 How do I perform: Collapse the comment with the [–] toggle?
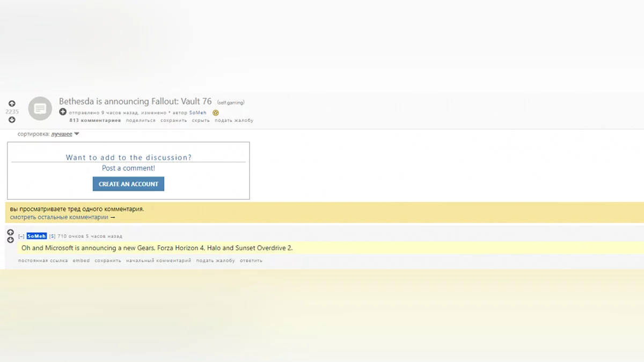(21, 236)
